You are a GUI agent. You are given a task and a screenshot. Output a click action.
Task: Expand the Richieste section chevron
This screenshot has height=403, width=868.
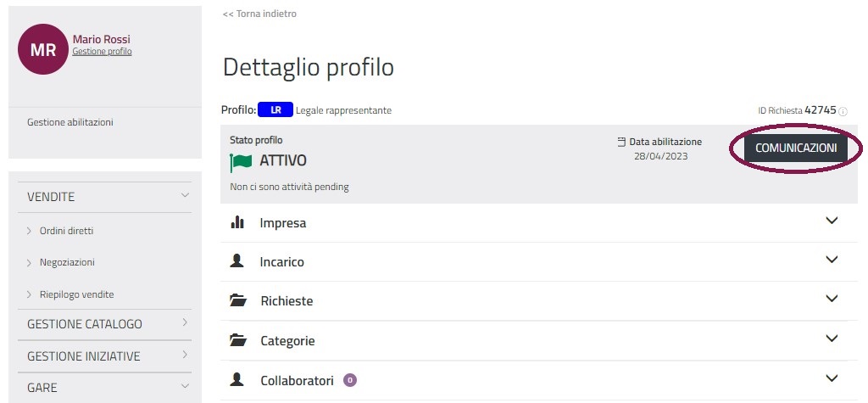click(x=831, y=299)
